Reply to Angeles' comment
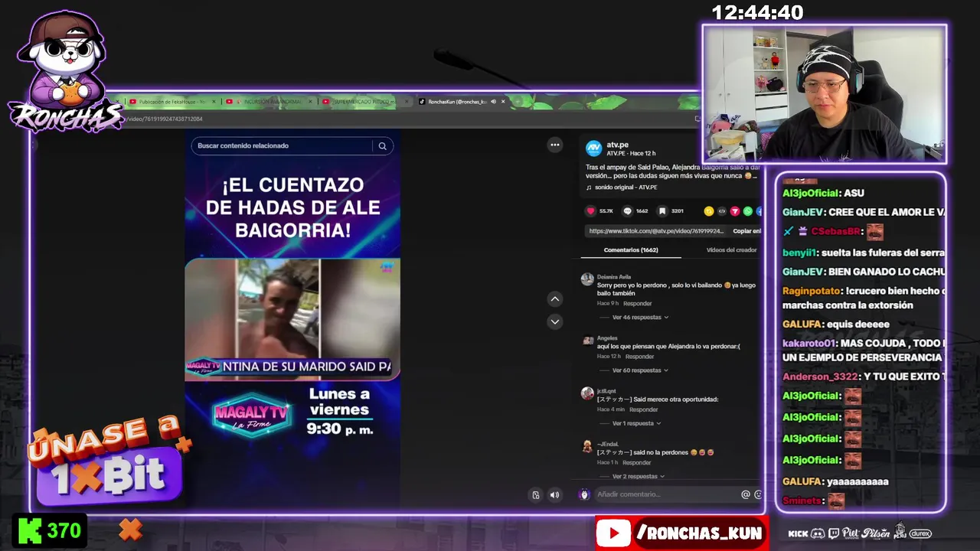 click(640, 357)
